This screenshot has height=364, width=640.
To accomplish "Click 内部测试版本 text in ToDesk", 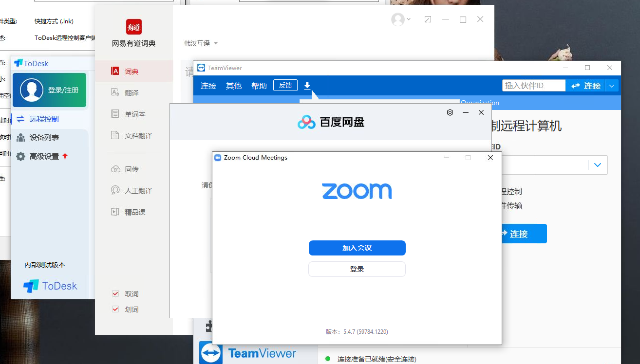I will 45,265.
